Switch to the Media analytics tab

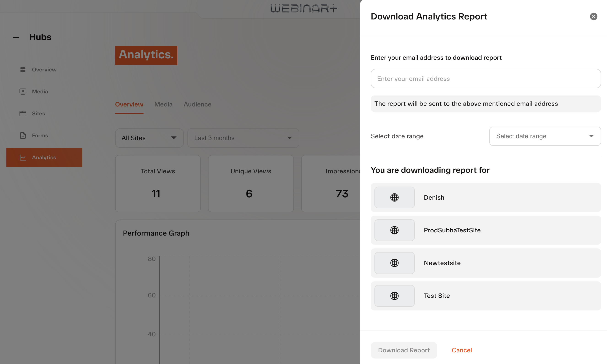click(163, 104)
